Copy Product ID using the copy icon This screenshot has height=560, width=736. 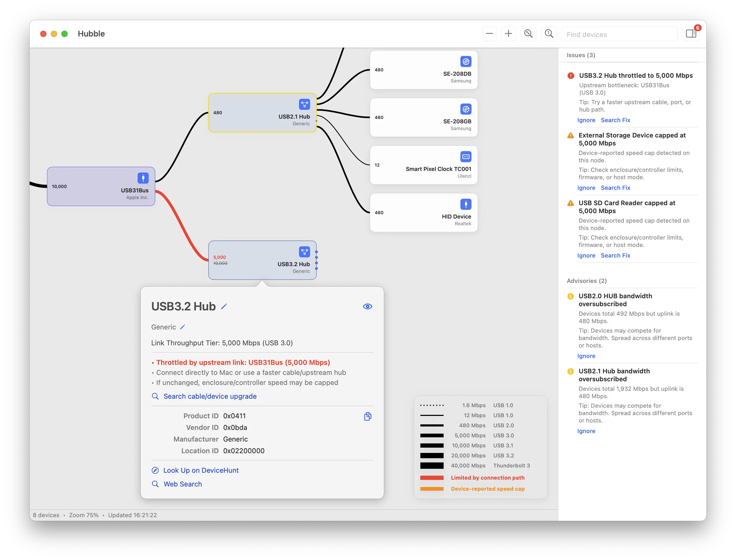click(x=368, y=416)
